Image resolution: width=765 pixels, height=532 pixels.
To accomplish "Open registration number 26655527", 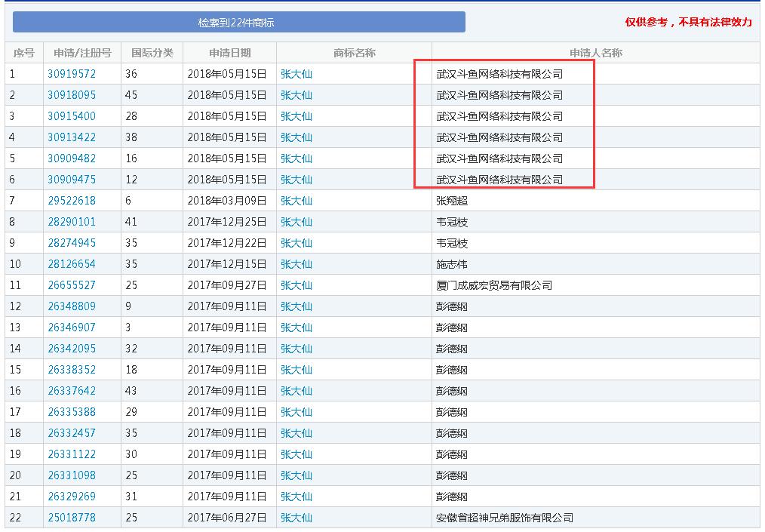I will (x=72, y=285).
